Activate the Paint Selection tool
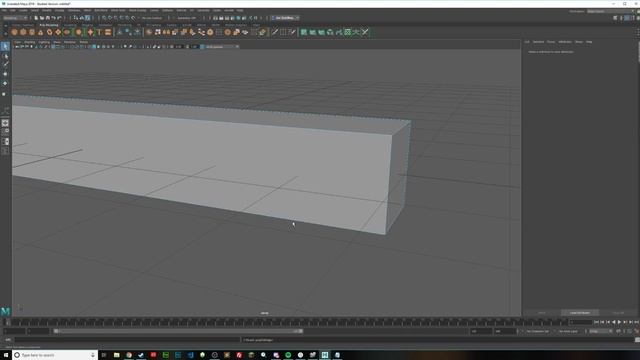The width and height of the screenshot is (640, 360). tap(5, 65)
